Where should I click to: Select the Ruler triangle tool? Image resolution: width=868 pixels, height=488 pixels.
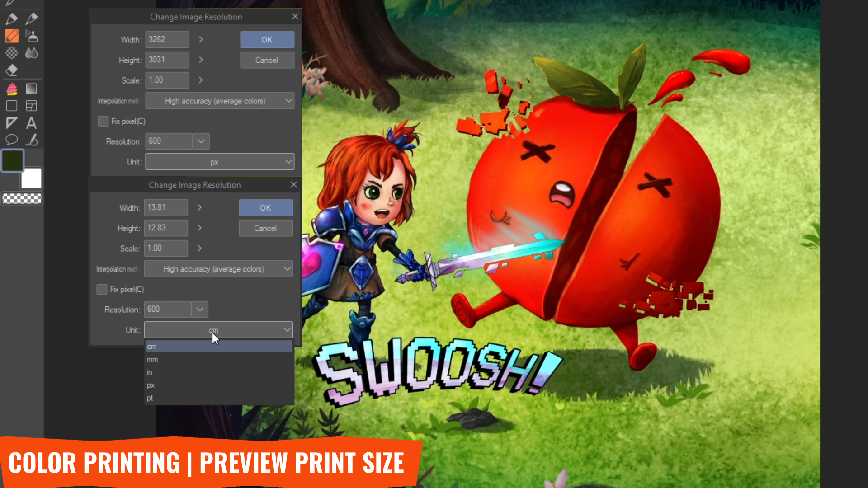[x=12, y=123]
